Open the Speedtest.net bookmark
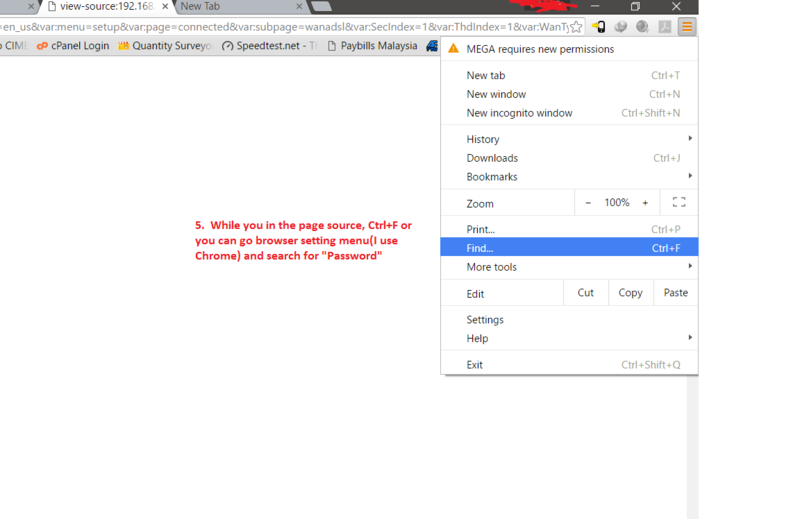The width and height of the screenshot is (800, 519). 269,46
